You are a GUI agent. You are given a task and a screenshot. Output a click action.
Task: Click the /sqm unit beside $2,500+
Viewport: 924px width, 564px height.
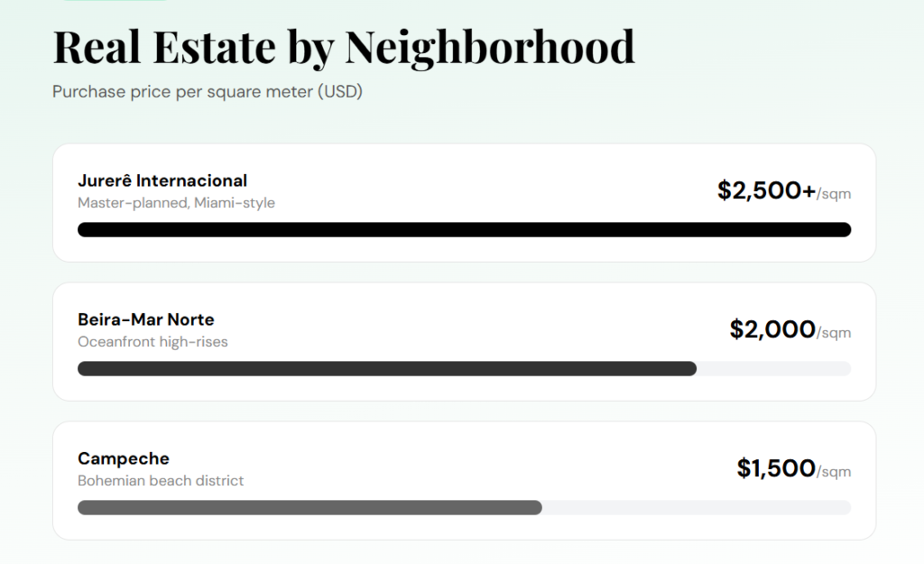tap(834, 194)
